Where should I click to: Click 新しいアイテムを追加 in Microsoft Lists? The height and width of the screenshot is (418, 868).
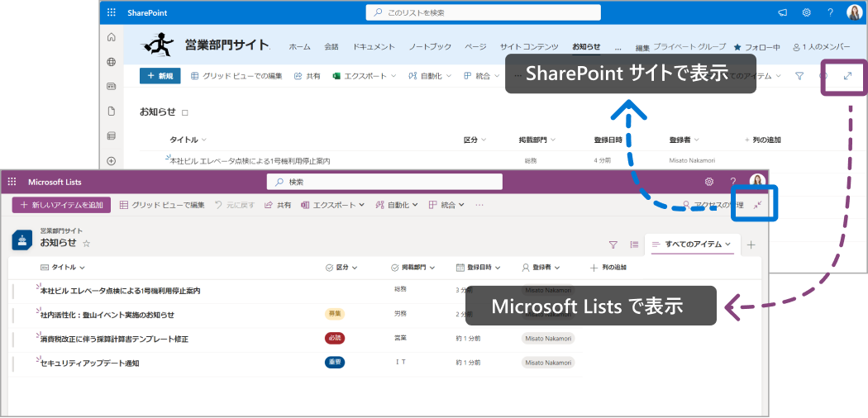(x=61, y=205)
